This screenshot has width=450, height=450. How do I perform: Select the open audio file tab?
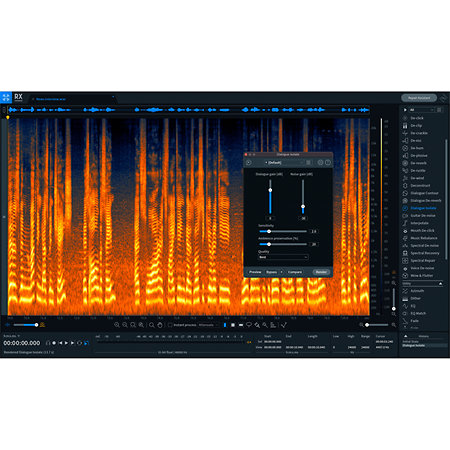[51, 99]
